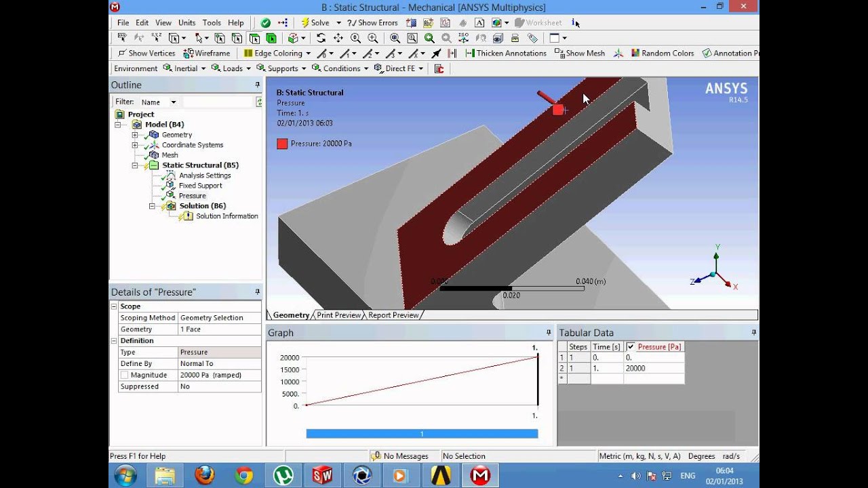This screenshot has width=868, height=488.
Task: Click the Outline filter text field
Action: click(218, 102)
